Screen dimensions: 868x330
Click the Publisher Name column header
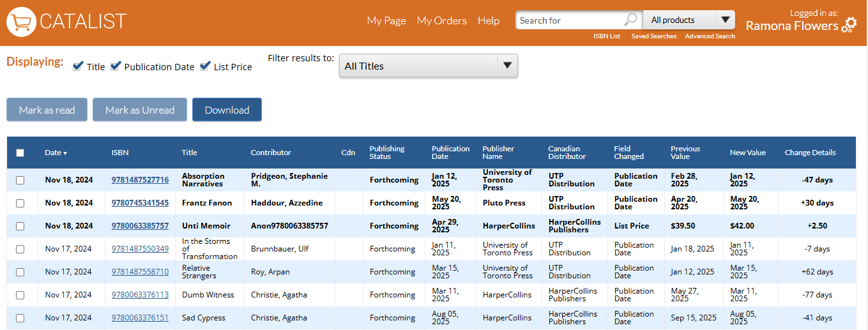point(498,153)
